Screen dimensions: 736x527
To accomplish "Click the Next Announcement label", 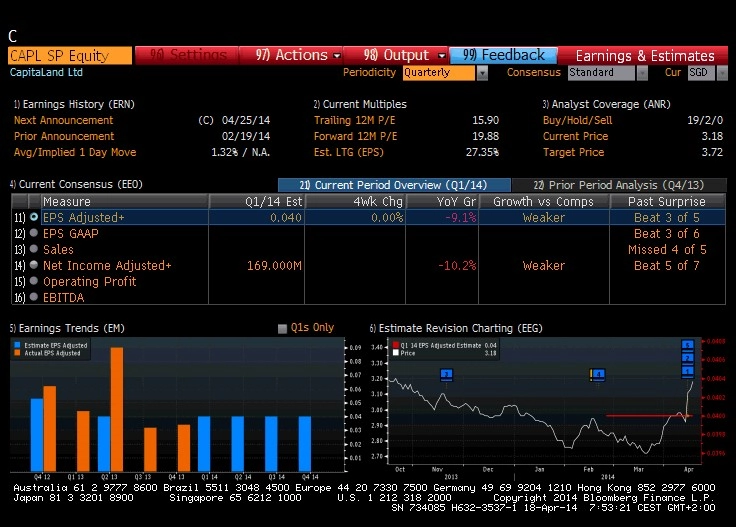I will click(x=63, y=120).
